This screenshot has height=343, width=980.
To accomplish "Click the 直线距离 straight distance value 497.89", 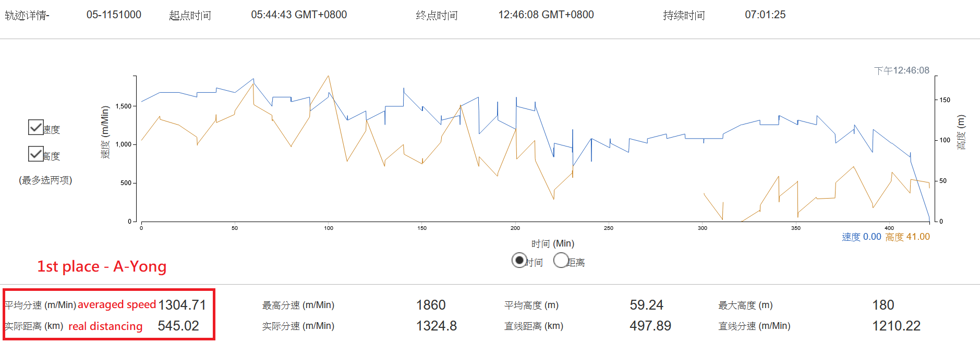I will (x=650, y=326).
